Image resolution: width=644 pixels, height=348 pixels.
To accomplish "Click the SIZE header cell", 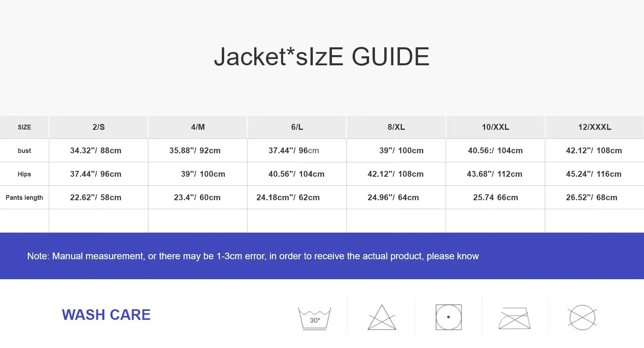I will tap(24, 127).
